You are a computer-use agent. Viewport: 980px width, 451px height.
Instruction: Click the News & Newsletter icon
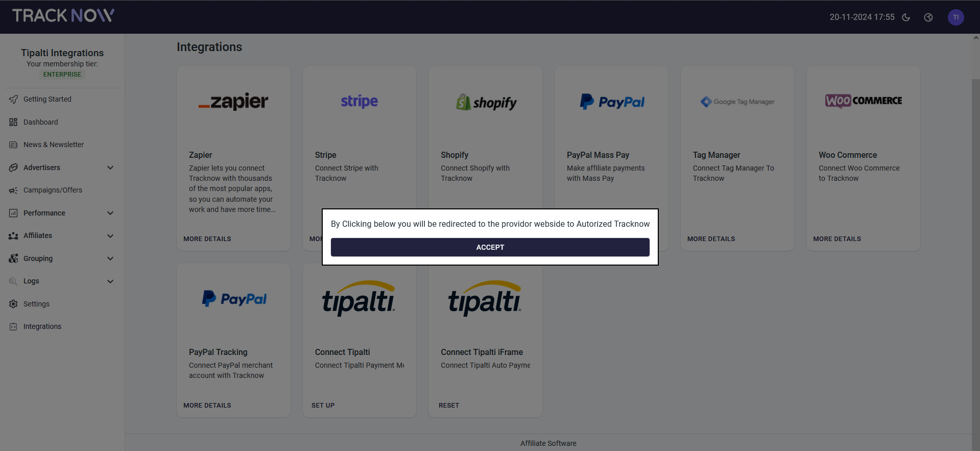13,145
